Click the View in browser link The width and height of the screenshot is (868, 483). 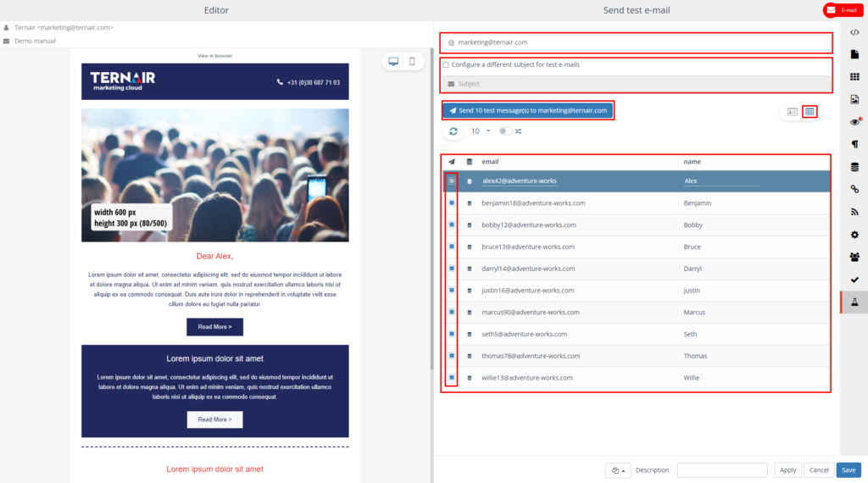point(214,56)
